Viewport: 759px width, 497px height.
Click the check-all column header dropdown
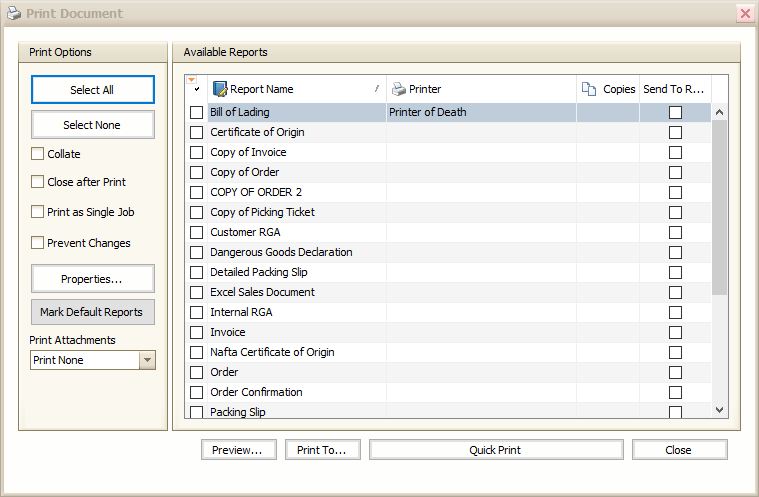pyautogui.click(x=196, y=89)
